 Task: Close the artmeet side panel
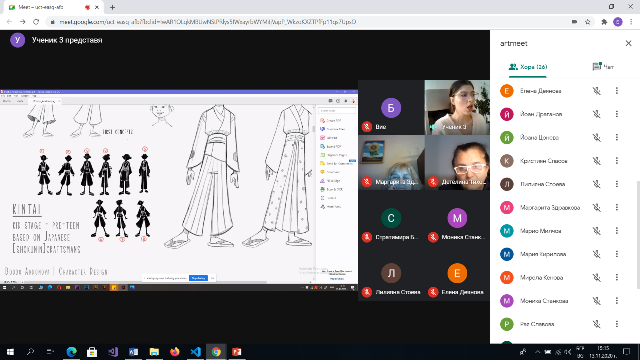click(x=628, y=43)
